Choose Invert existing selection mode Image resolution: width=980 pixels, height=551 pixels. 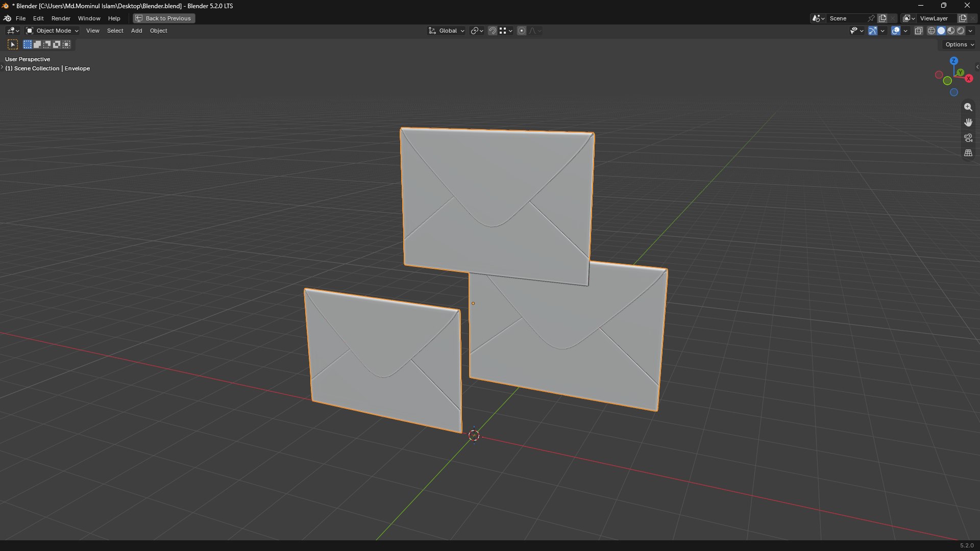(57, 44)
